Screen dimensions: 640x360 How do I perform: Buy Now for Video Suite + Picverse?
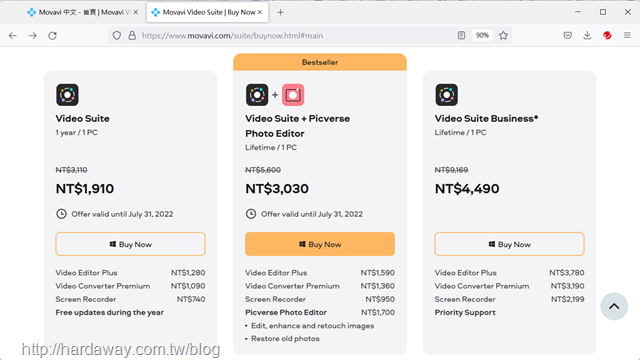pyautogui.click(x=320, y=244)
